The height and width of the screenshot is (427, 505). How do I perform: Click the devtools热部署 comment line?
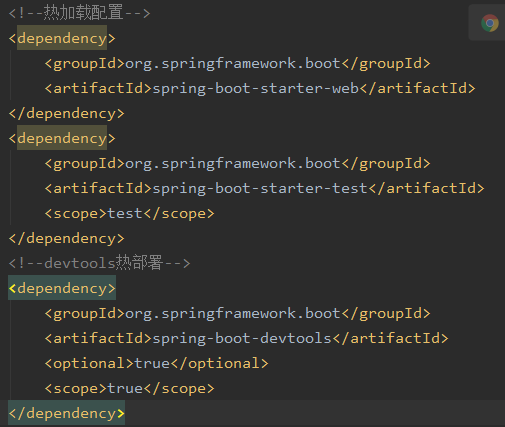(99, 263)
